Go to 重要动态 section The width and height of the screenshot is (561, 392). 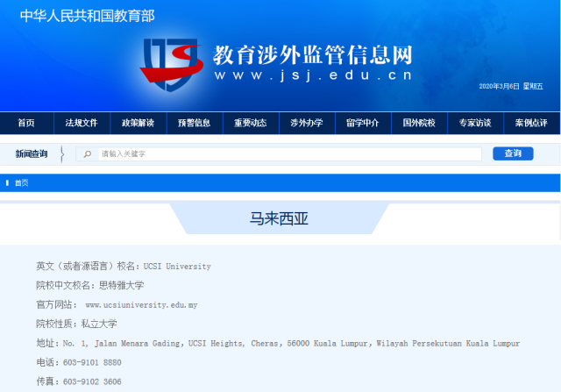251,123
